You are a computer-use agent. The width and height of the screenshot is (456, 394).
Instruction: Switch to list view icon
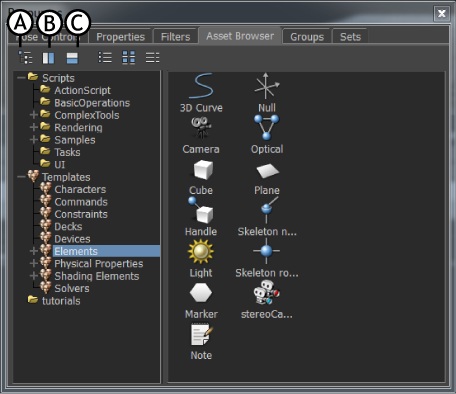click(x=105, y=58)
